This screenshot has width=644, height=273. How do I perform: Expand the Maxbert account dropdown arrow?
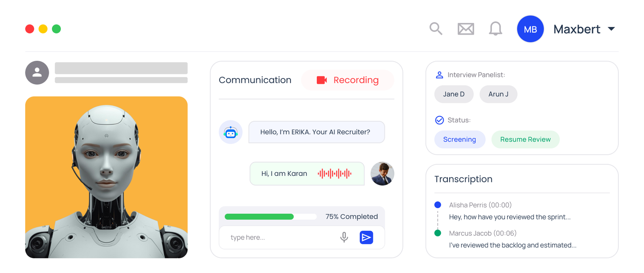tap(611, 29)
